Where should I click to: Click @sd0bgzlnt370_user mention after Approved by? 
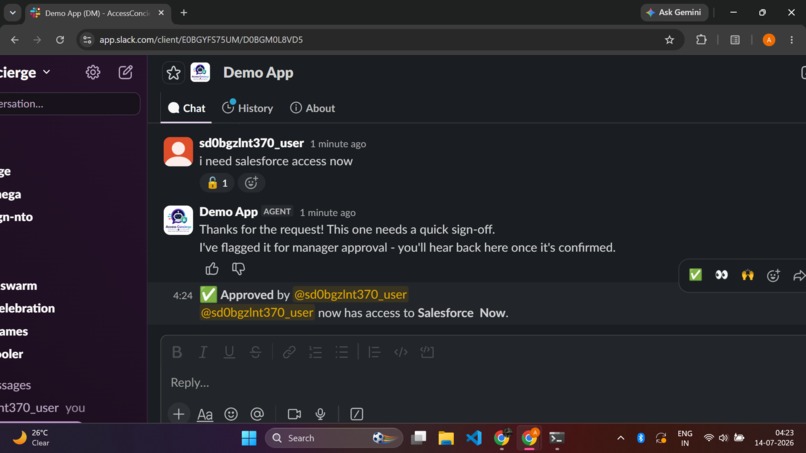[350, 295]
